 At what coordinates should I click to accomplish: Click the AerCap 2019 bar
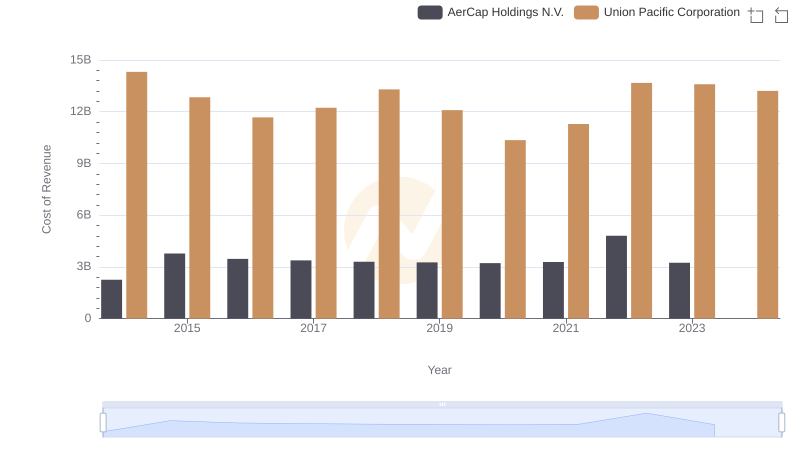[427, 291]
